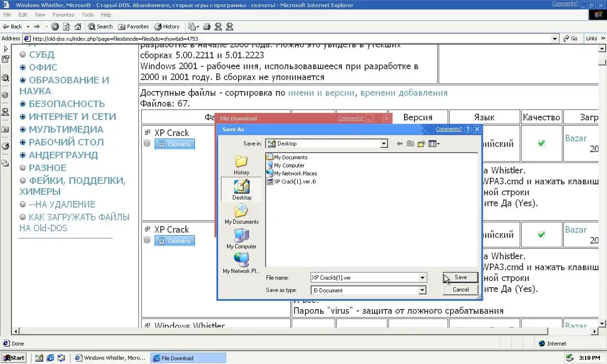Viewport: 607px width, 364px height.
Task: Click the Save As dialog back-arrow icon
Action: pos(399,144)
